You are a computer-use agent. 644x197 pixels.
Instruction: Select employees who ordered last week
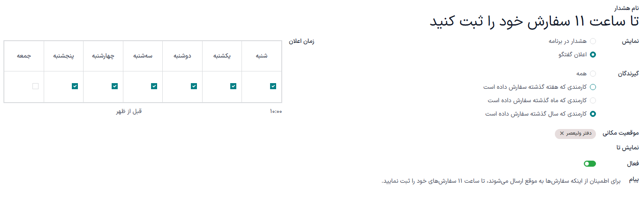pos(593,87)
